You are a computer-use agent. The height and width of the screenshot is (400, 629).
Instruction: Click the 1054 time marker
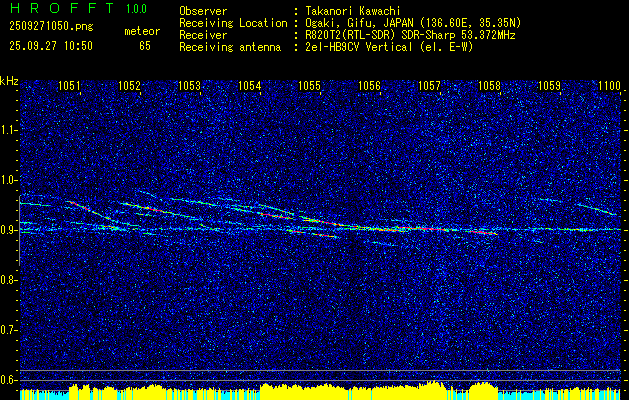[x=250, y=85]
